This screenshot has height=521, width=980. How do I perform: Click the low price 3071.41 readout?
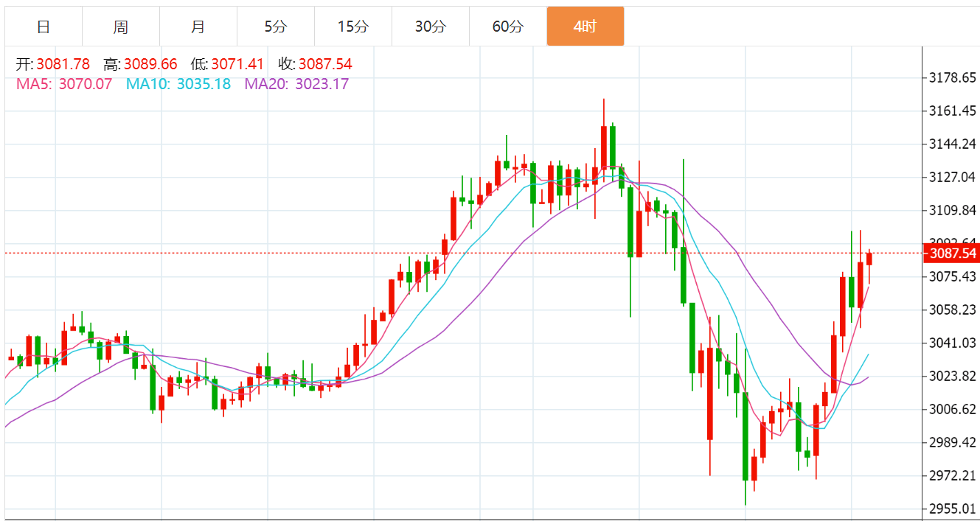pos(237,65)
